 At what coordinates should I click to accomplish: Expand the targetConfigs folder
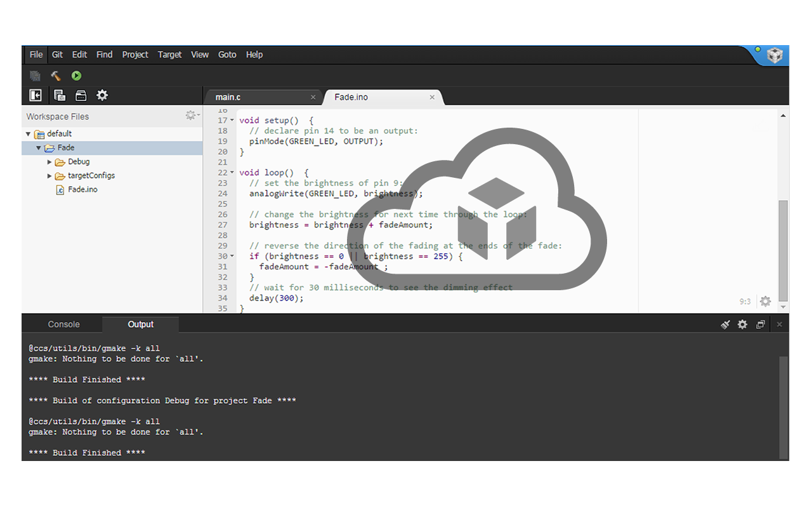pyautogui.click(x=49, y=176)
